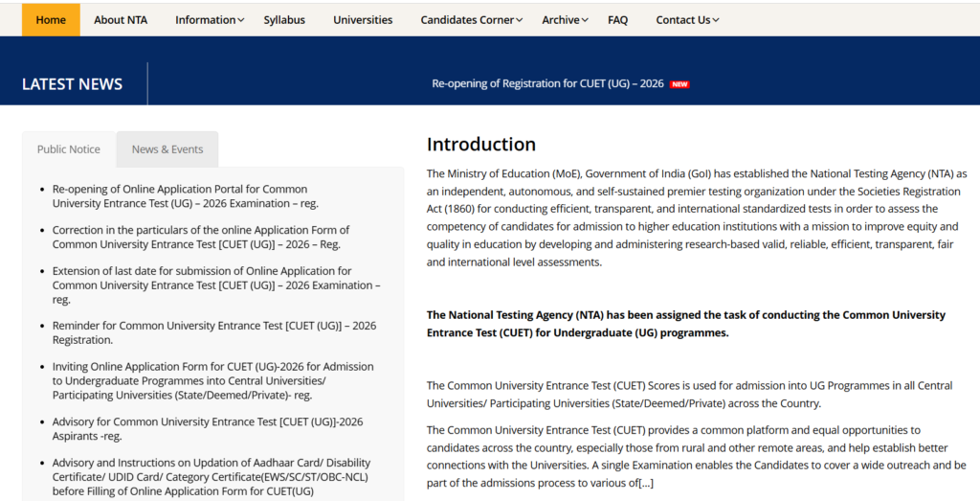Open the Syllabus page

tap(284, 20)
